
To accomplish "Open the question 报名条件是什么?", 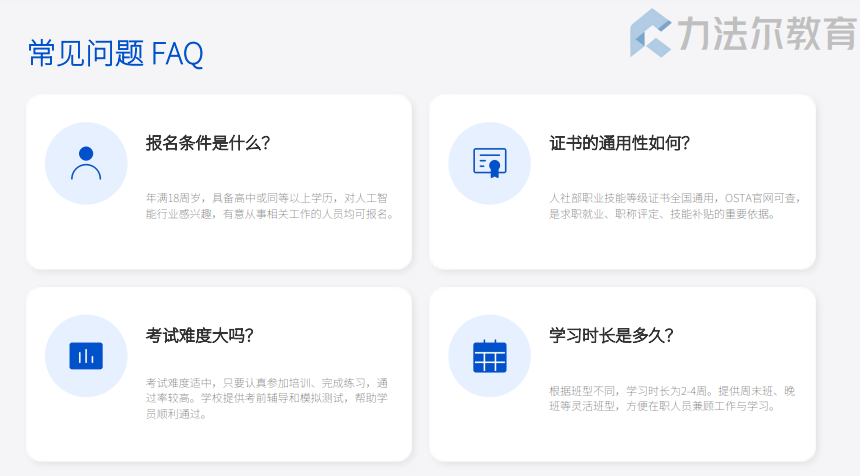I will [208, 143].
